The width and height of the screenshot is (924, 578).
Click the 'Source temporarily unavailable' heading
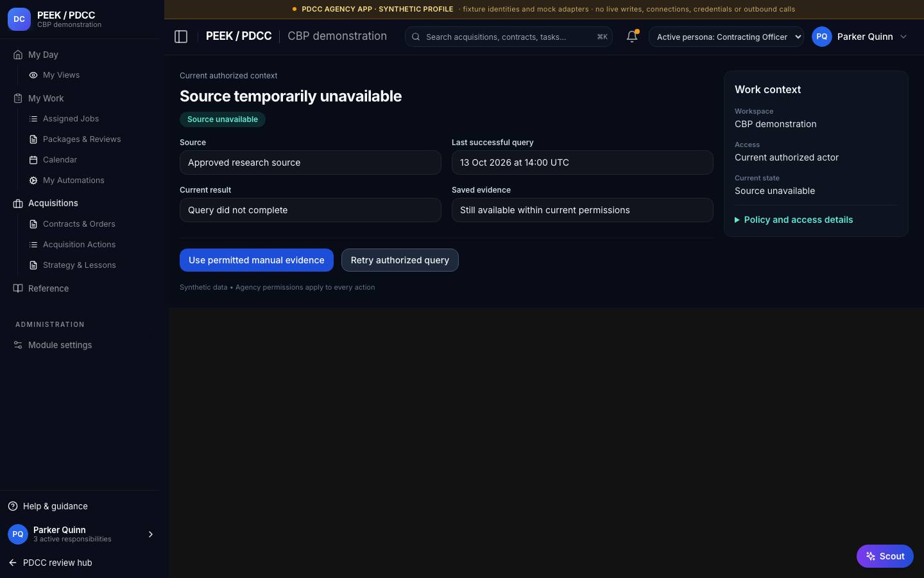click(x=291, y=96)
